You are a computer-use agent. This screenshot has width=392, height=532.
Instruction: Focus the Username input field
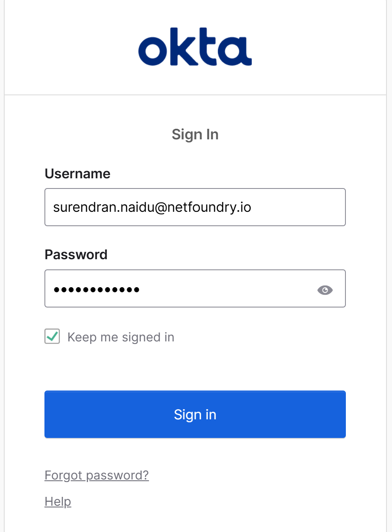click(x=195, y=207)
